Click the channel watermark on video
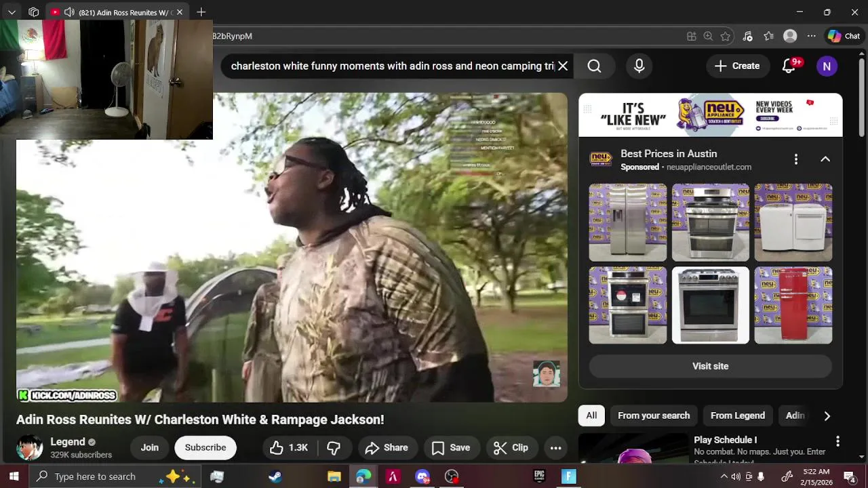Screen dimensions: 868x488 pos(546,374)
